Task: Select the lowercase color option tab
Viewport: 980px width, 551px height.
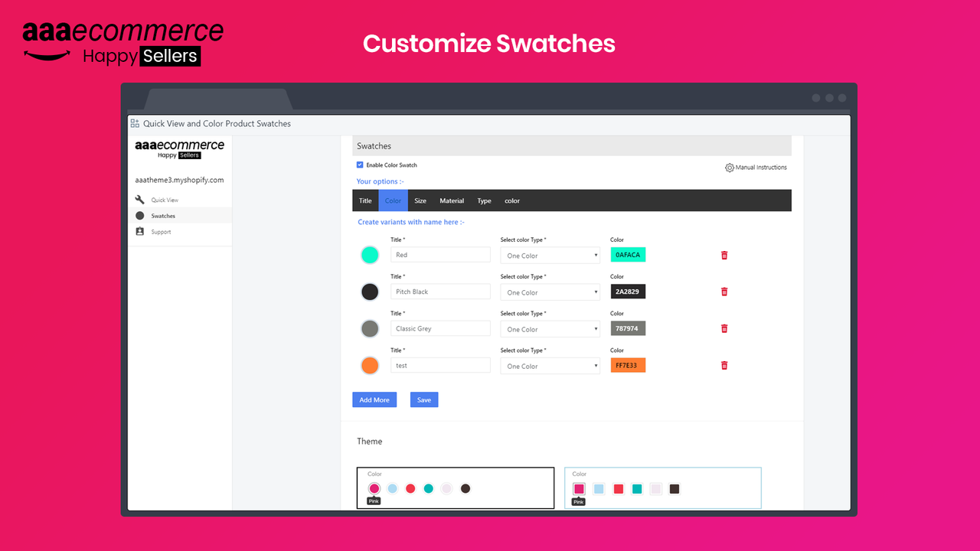Action: (x=512, y=201)
